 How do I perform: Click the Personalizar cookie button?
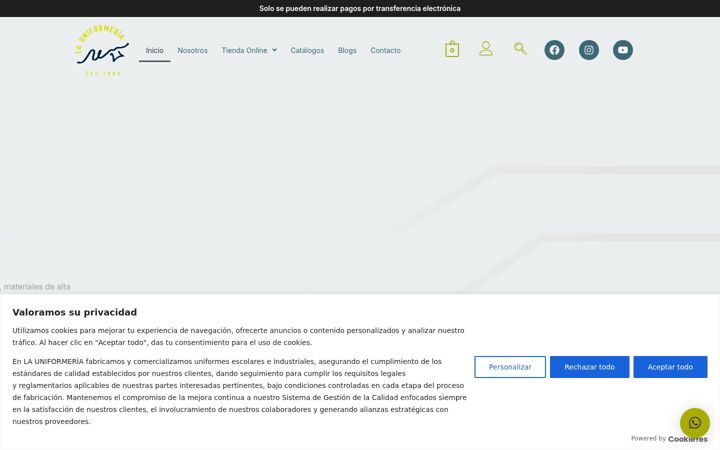click(x=510, y=367)
